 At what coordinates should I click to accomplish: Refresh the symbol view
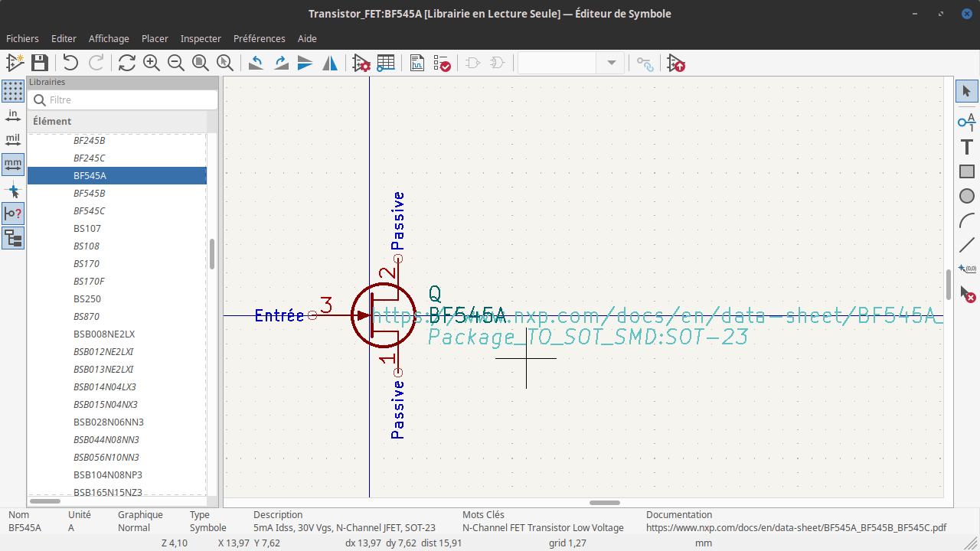(x=127, y=63)
